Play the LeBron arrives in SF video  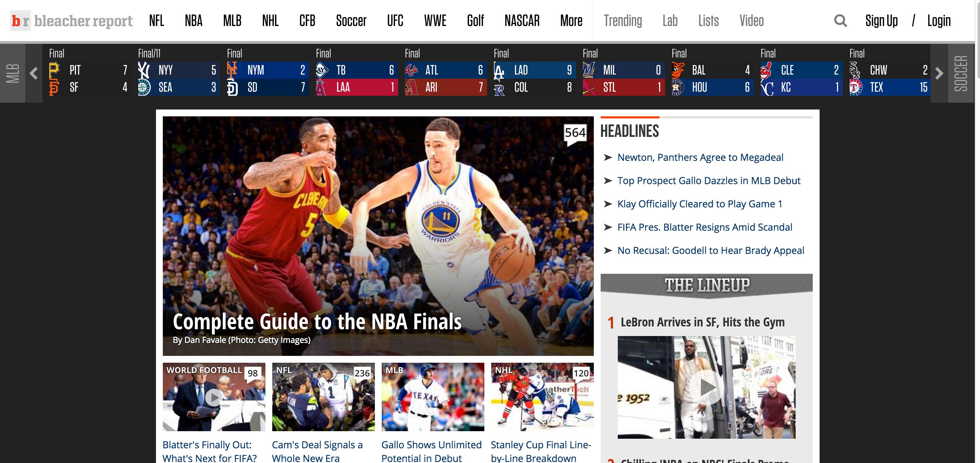706,387
